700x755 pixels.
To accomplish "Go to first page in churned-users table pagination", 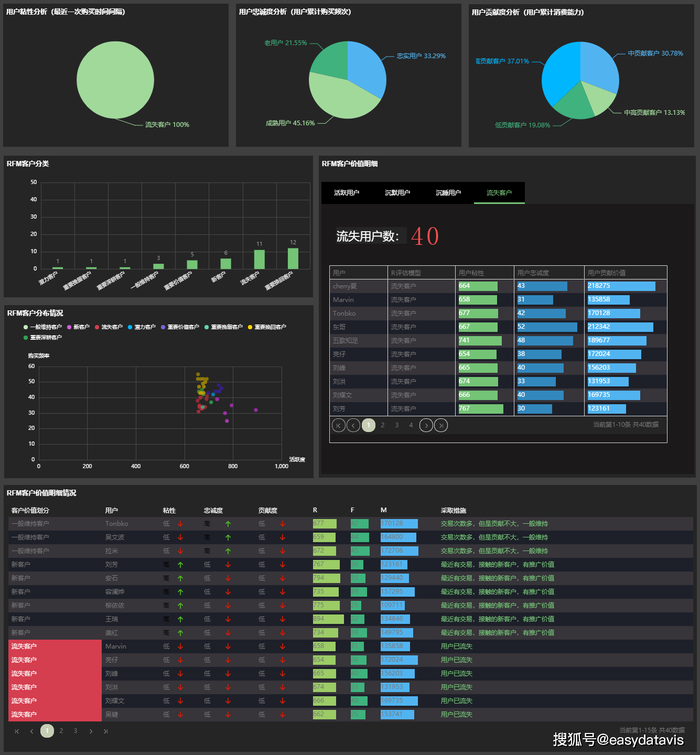I will point(339,425).
